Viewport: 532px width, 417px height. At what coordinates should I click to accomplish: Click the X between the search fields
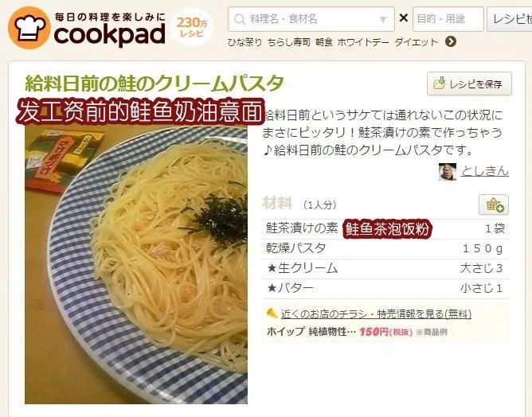(x=404, y=18)
